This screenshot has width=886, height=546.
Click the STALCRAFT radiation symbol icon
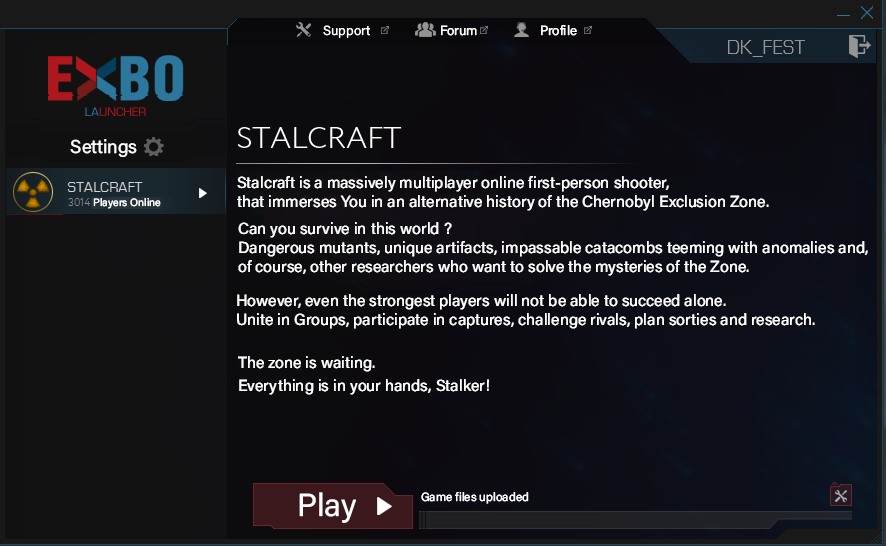[33, 192]
